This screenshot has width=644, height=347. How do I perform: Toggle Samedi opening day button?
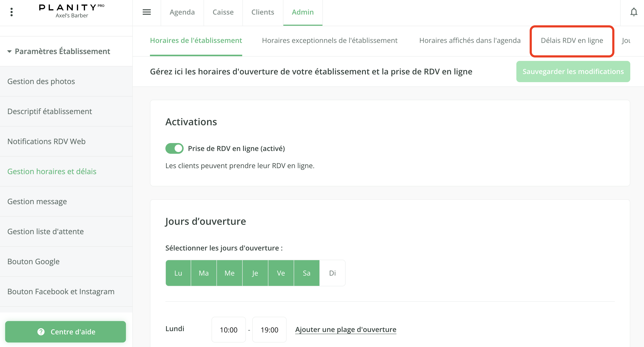(307, 273)
